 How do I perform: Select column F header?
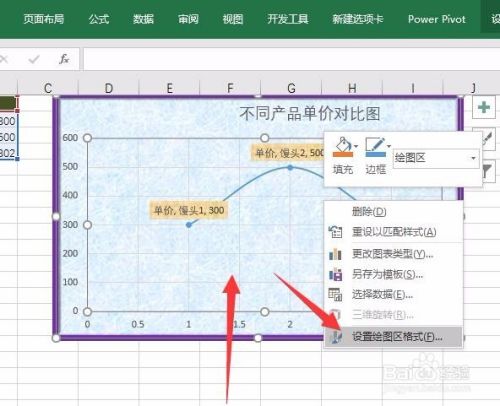click(230, 88)
